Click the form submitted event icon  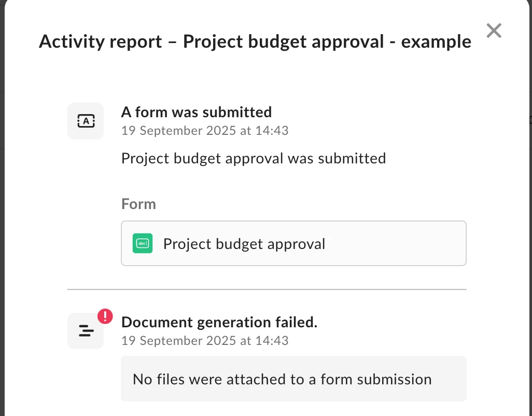(86, 121)
